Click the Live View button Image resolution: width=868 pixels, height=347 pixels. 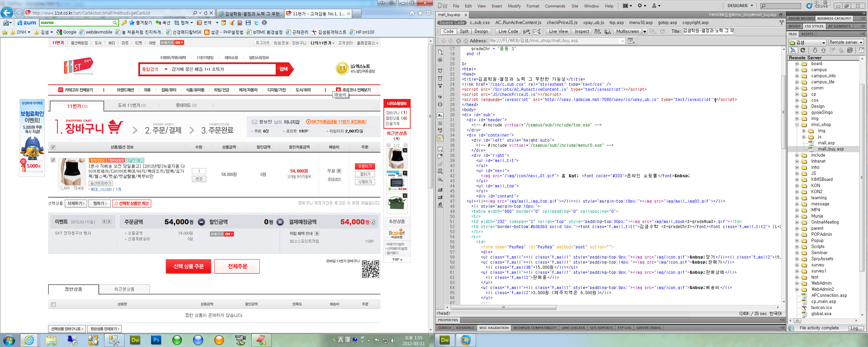(558, 32)
